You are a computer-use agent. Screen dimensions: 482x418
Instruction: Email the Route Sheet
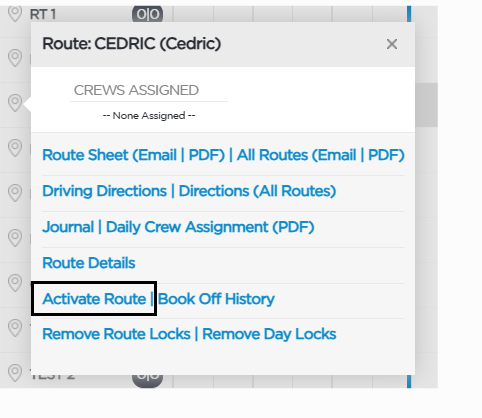click(x=157, y=155)
